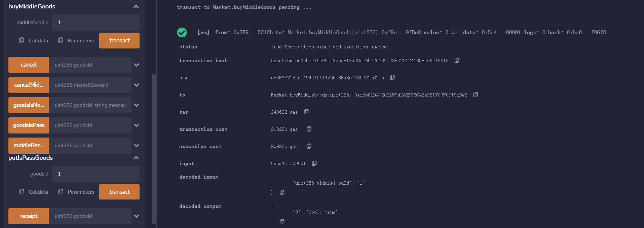Copy the transaction hash value

point(456,61)
